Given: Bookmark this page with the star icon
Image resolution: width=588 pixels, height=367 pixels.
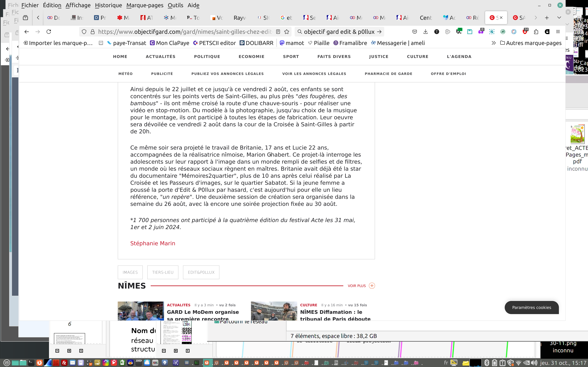Looking at the screenshot, I should (x=287, y=32).
